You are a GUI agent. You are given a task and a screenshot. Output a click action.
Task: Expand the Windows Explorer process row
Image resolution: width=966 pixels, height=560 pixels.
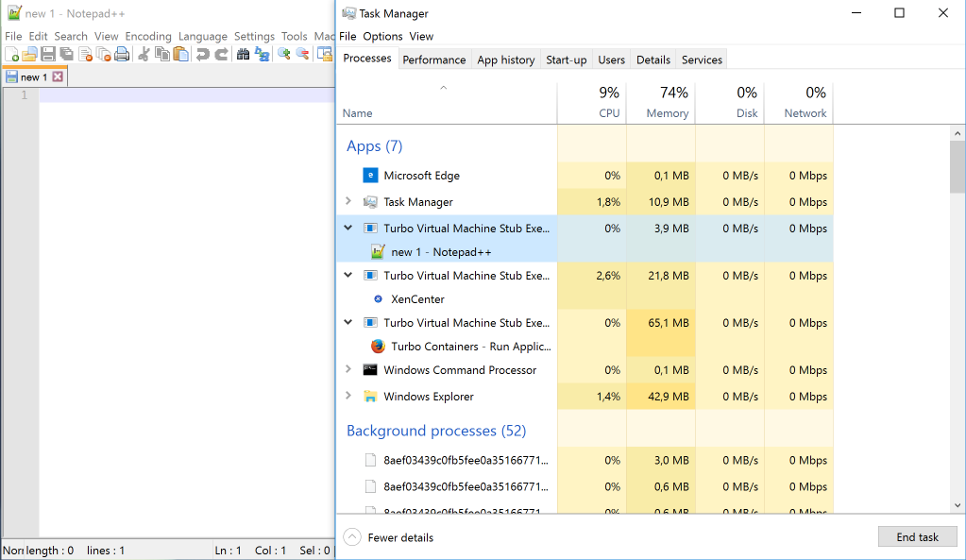[x=348, y=396]
